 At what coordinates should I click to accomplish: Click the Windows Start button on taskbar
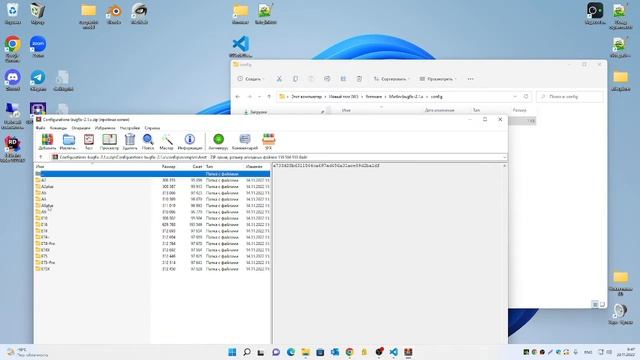[x=232, y=352]
